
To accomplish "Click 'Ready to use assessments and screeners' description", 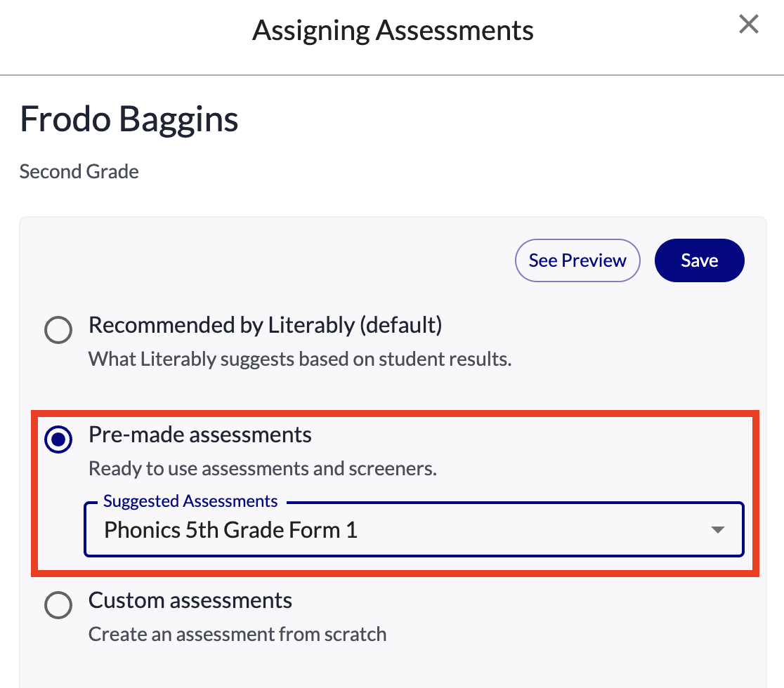I will coord(263,469).
